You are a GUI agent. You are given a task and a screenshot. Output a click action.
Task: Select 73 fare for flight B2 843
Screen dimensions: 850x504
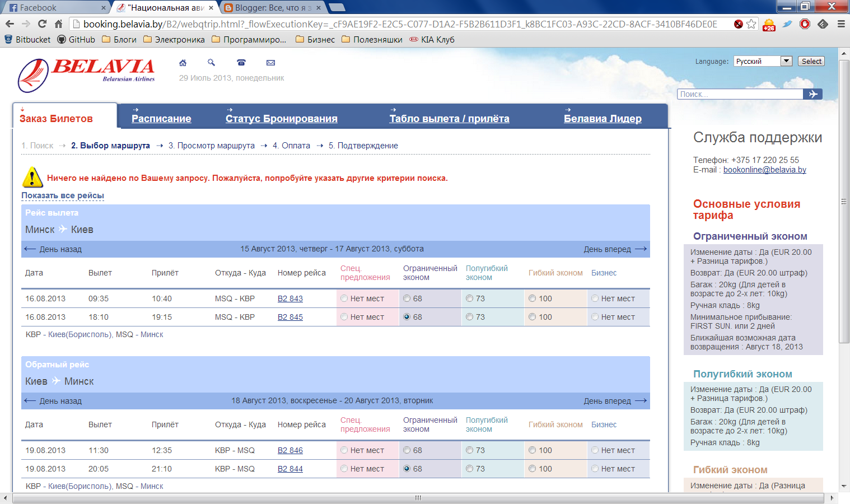coord(470,298)
